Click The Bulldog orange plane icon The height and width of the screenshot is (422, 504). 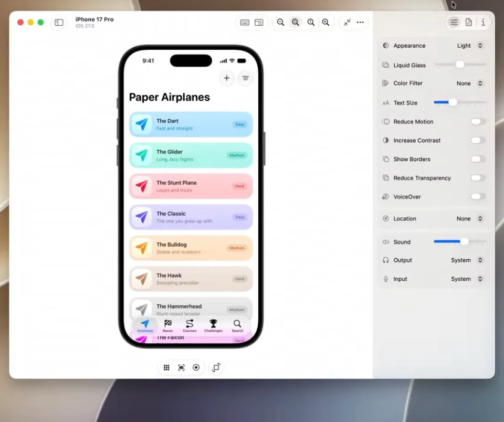pyautogui.click(x=142, y=248)
